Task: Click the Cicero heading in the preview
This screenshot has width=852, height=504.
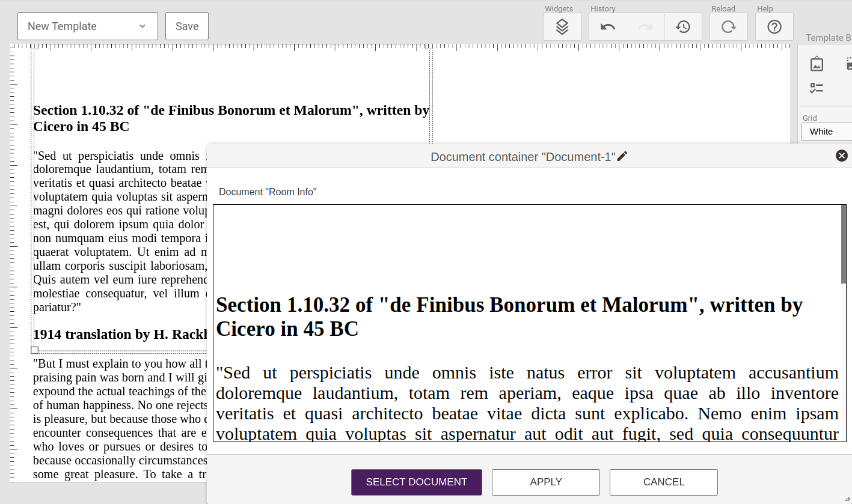Action: (510, 317)
